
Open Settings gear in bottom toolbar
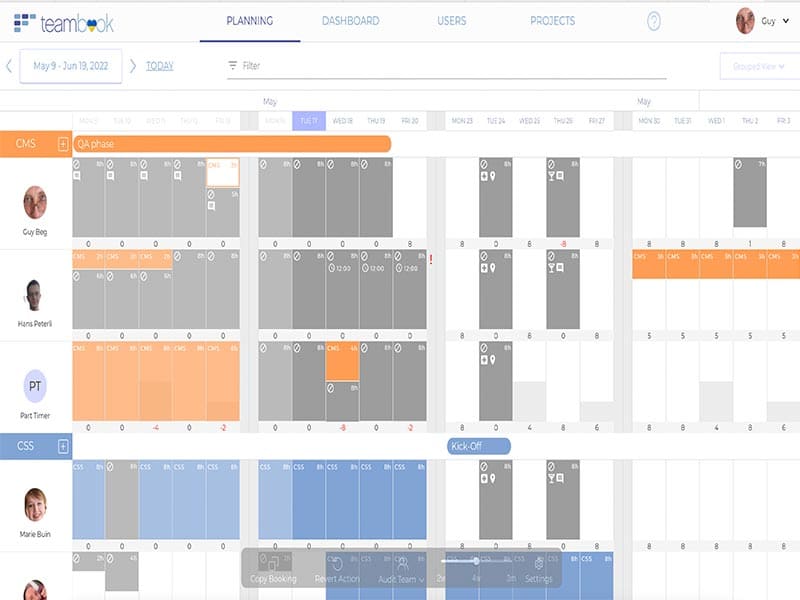pyautogui.click(x=539, y=565)
